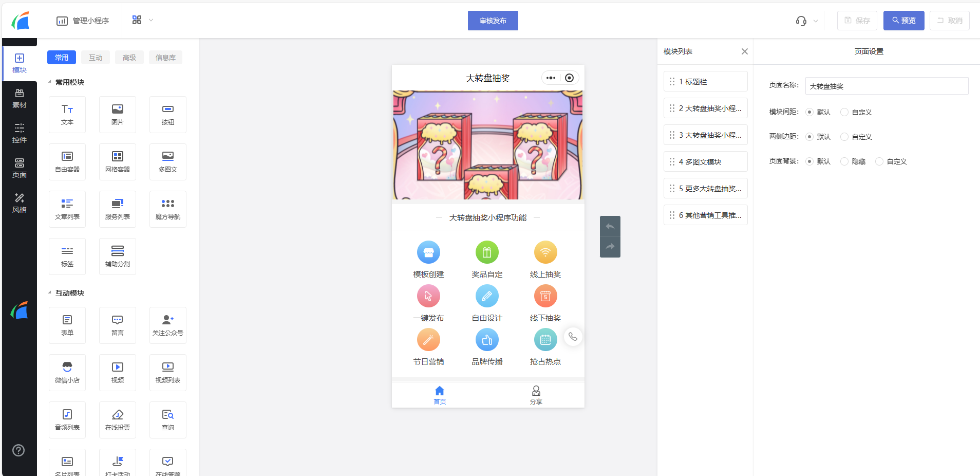Collapse the 常用模块 section

[50, 82]
